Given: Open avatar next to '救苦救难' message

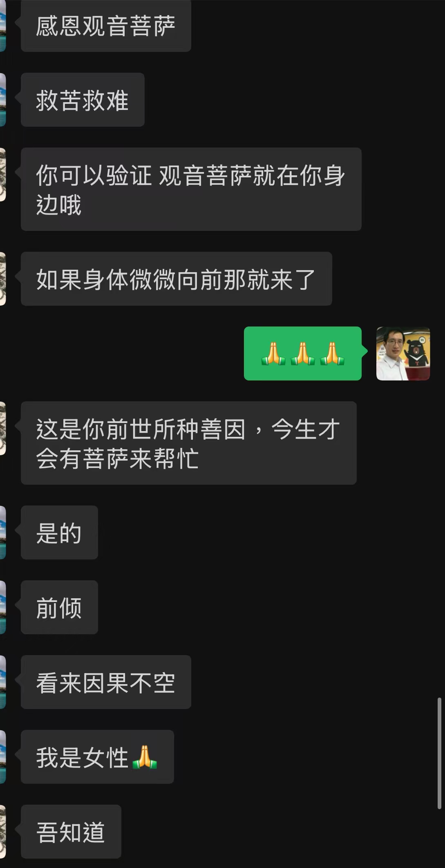Looking at the screenshot, I should (3, 100).
